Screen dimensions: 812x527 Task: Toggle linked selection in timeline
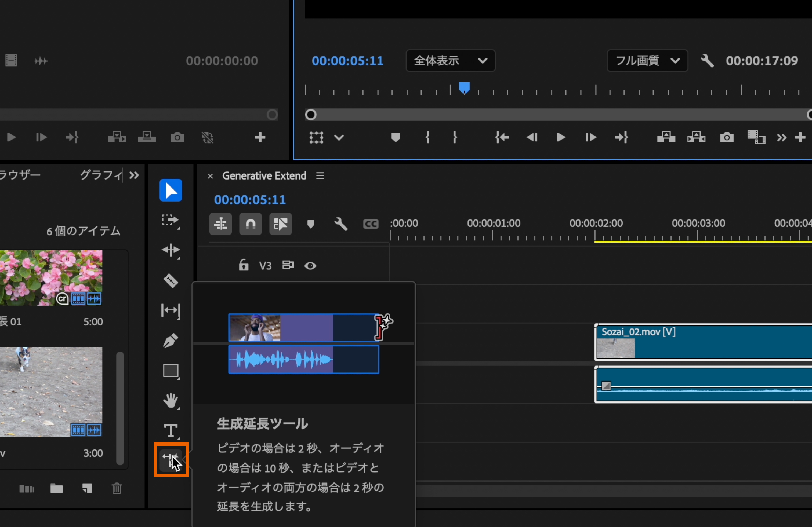point(280,224)
